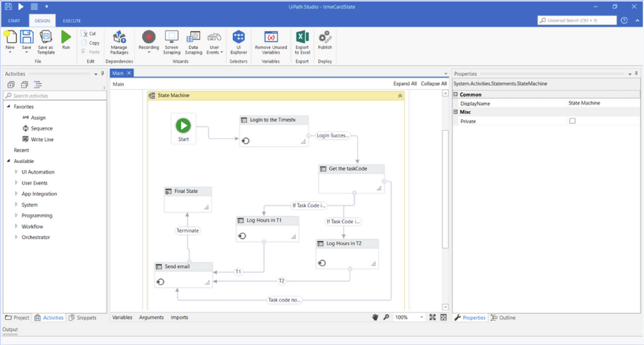This screenshot has height=345, width=644.
Task: Switch to the EXECUTE ribbon tab
Action: (x=72, y=21)
